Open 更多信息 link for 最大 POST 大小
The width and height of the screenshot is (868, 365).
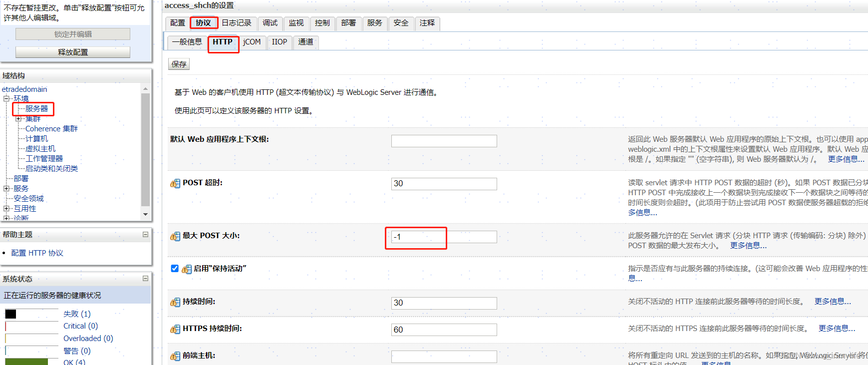tap(748, 246)
